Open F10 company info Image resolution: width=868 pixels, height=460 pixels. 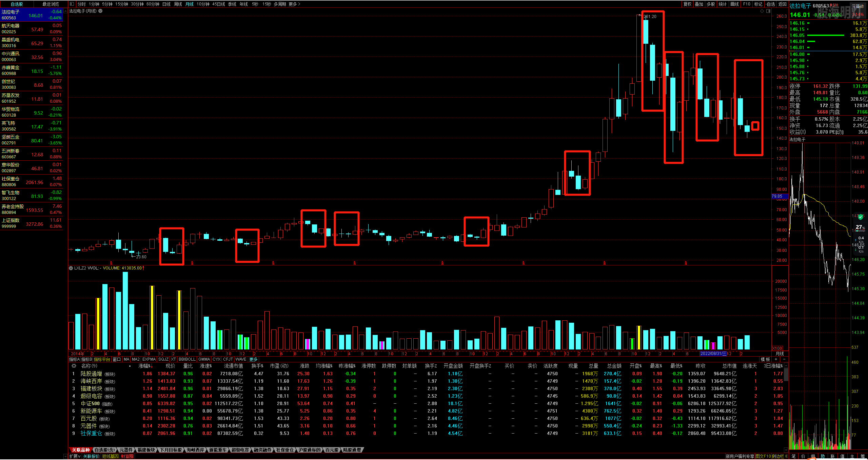(x=746, y=4)
